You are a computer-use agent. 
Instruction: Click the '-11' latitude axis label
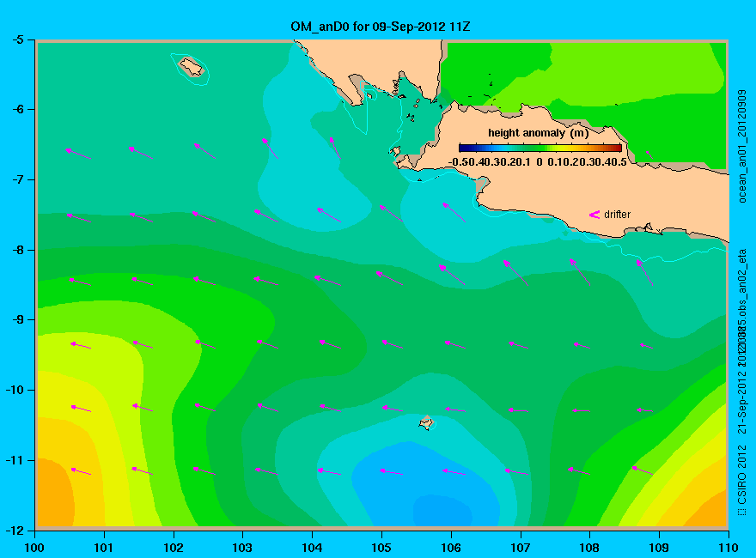[15, 460]
